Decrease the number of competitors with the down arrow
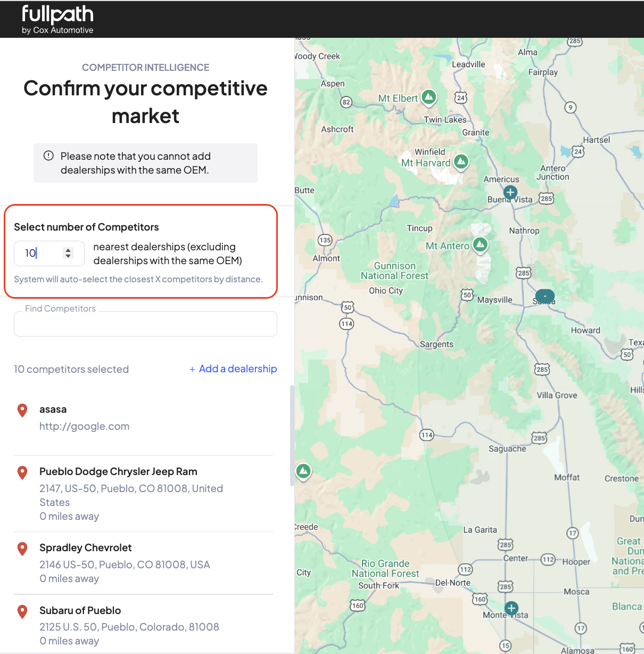Viewport: 644px width, 654px height. (68, 257)
